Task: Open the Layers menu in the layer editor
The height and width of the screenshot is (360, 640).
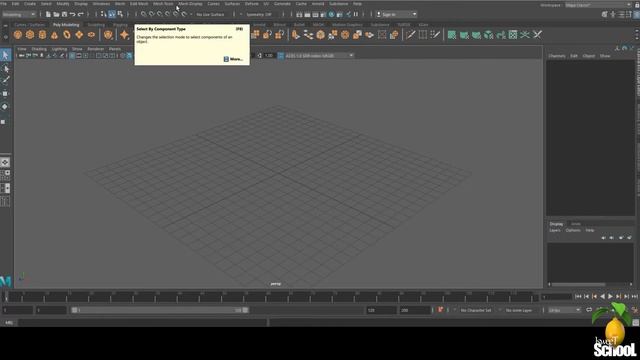Action: point(555,230)
